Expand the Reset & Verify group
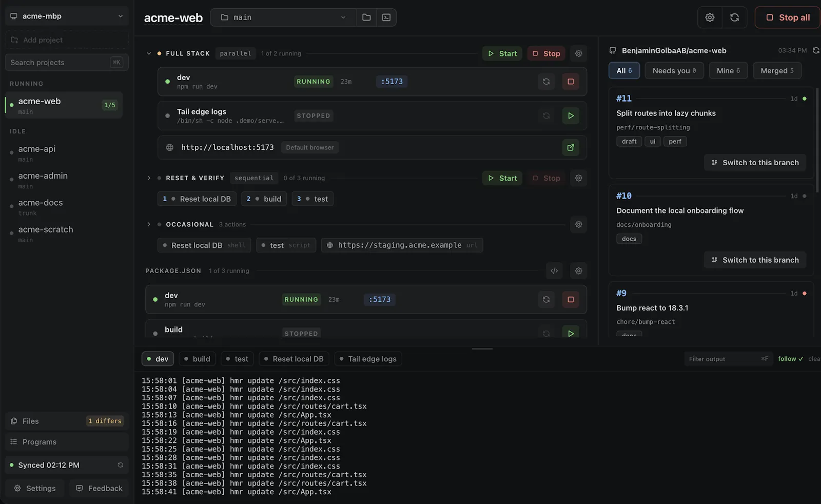The width and height of the screenshot is (821, 504). pos(149,178)
